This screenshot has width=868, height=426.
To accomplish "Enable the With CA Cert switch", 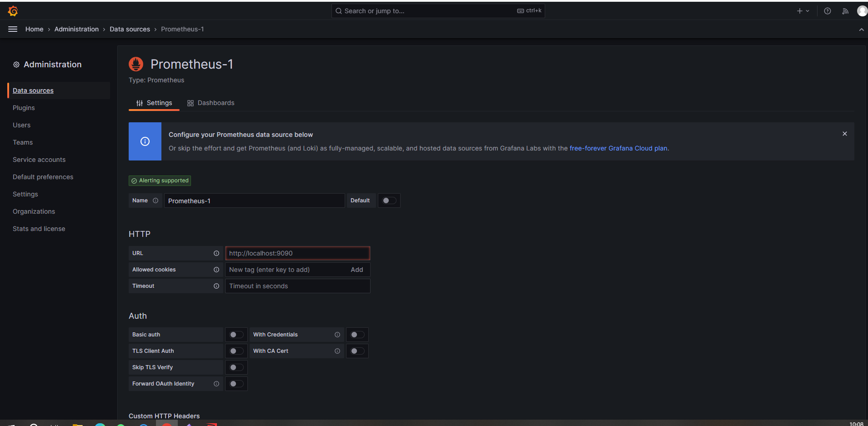I will coord(357,351).
